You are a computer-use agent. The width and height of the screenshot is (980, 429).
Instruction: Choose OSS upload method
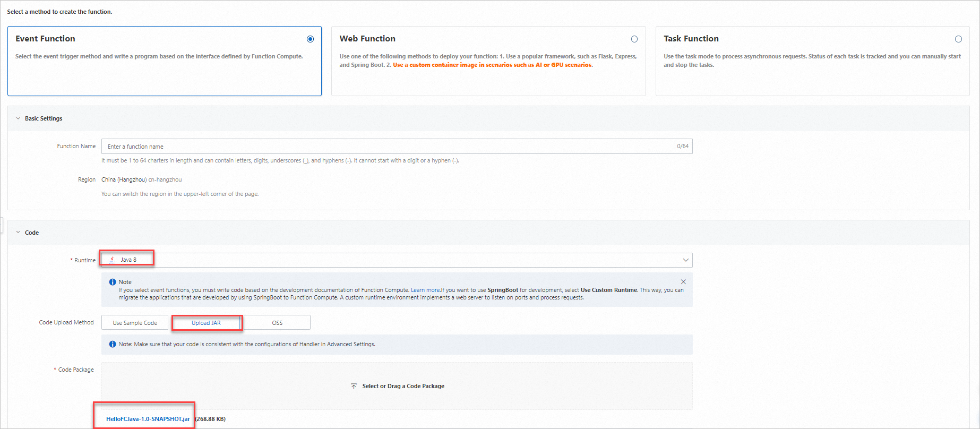(x=277, y=322)
